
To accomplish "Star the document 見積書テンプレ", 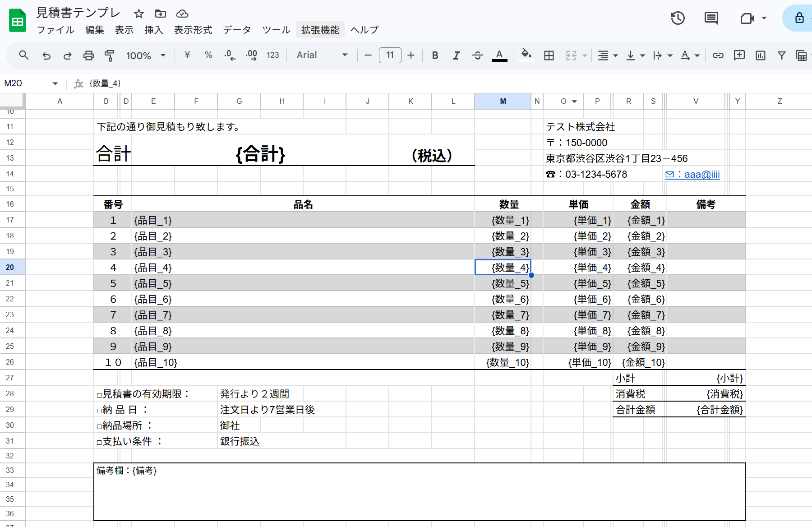I will 139,14.
